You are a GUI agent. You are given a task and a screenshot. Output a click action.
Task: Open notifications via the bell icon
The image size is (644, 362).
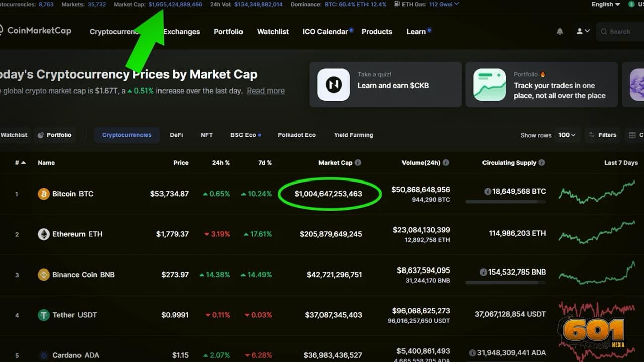click(560, 31)
